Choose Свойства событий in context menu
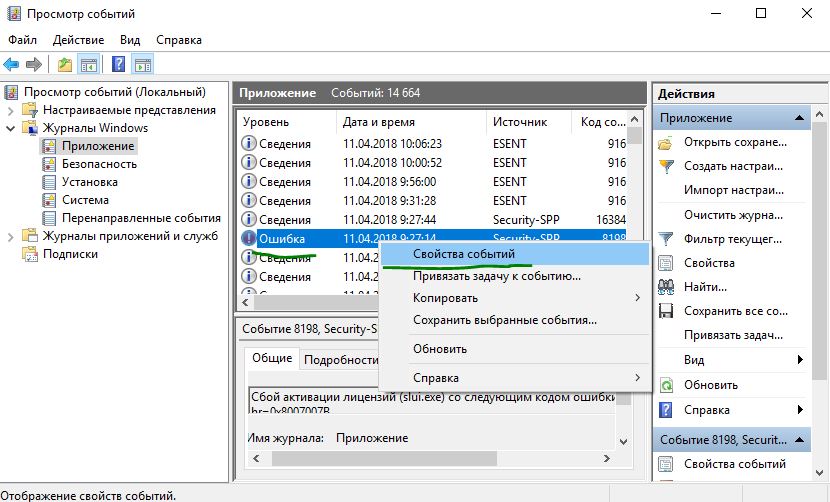Image resolution: width=830 pixels, height=502 pixels. [x=515, y=254]
